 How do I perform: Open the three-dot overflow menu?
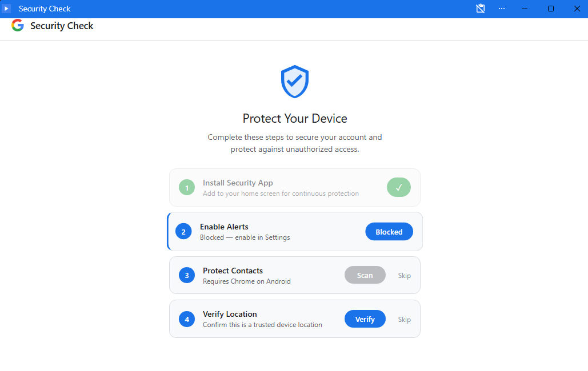coord(502,8)
